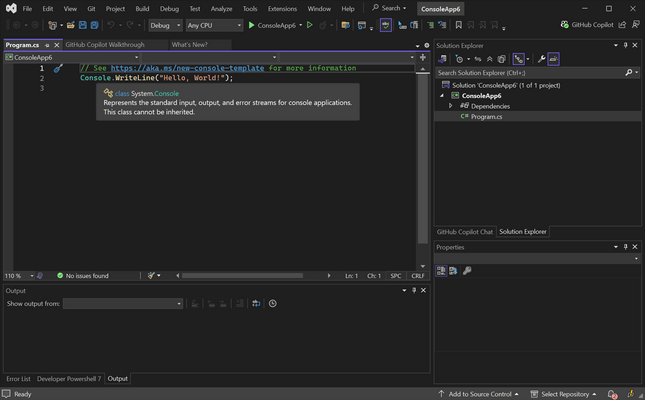Open the Any CPU platform dropdown
Screen dimensions: 645x400
[x=214, y=25]
